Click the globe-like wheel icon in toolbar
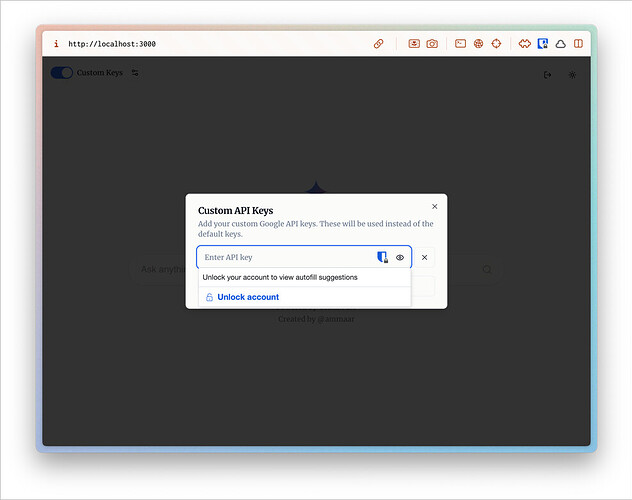This screenshot has height=500, width=632. point(478,44)
